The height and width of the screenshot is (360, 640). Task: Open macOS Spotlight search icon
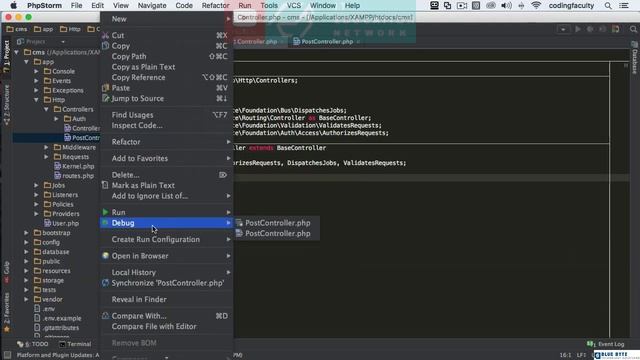608,6
